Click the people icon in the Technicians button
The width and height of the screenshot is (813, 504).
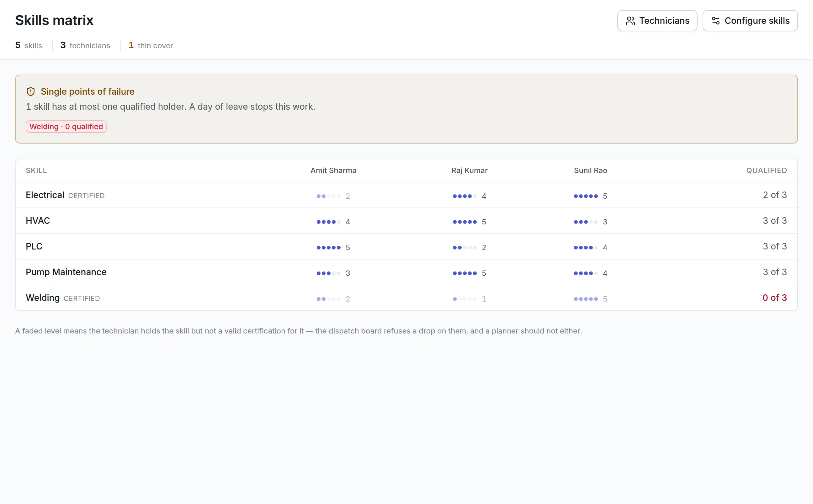[630, 21]
